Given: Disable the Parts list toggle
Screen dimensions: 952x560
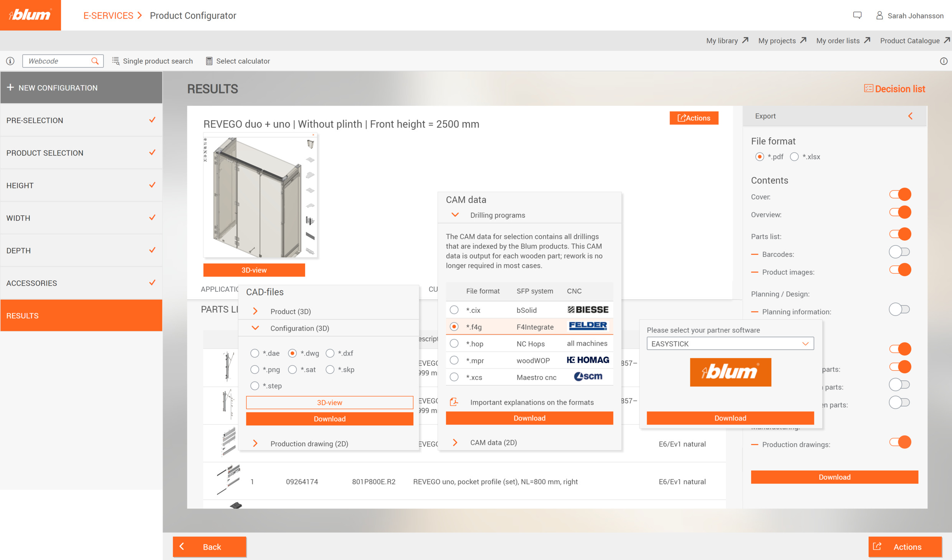Looking at the screenshot, I should pos(900,234).
